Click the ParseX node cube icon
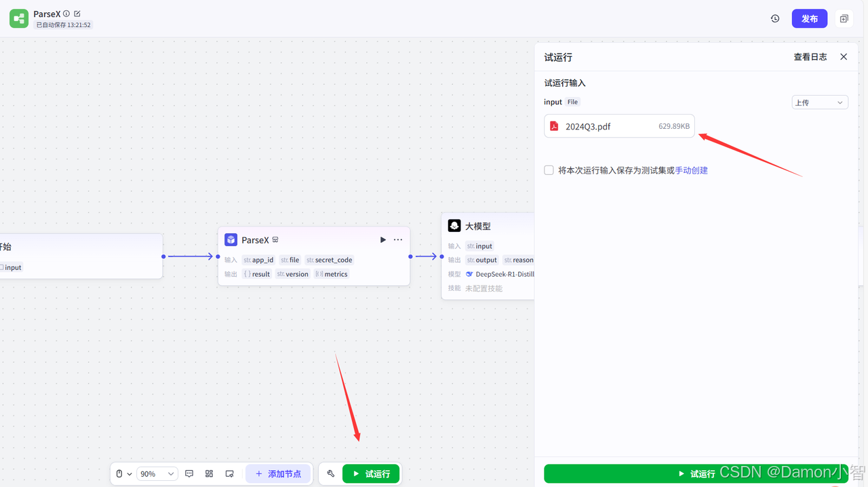 click(231, 240)
